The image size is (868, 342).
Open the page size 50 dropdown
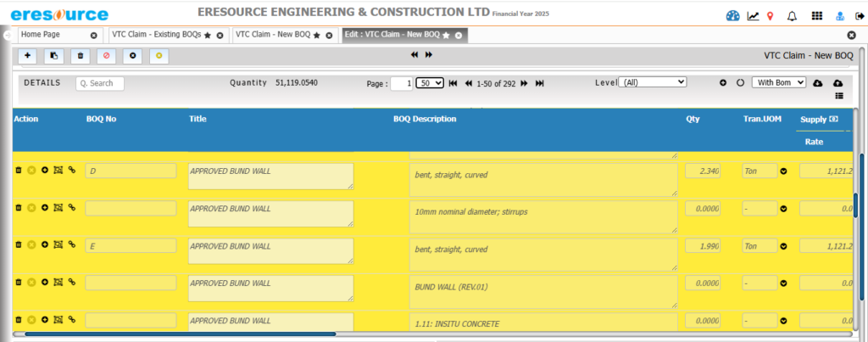(x=429, y=83)
